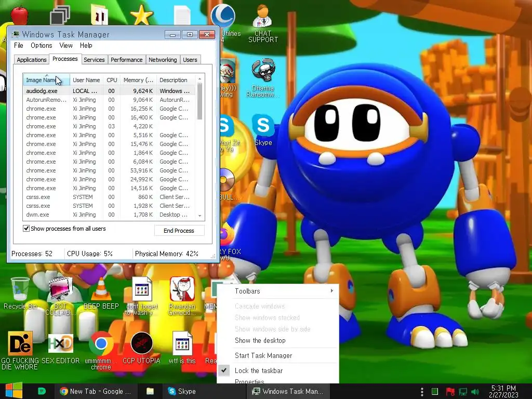The width and height of the screenshot is (532, 399).
Task: Open the Recycle Bin
Action: pyautogui.click(x=20, y=294)
